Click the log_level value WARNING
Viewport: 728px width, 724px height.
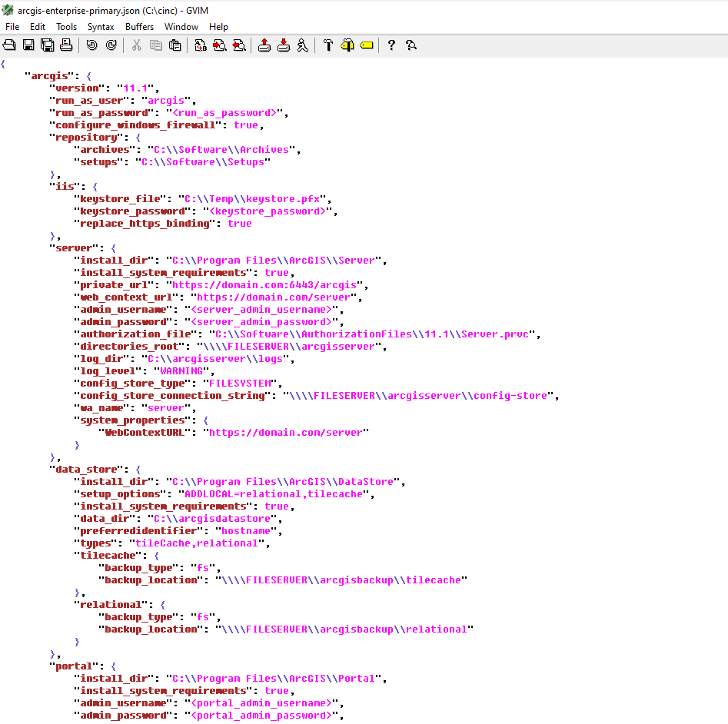click(181, 371)
